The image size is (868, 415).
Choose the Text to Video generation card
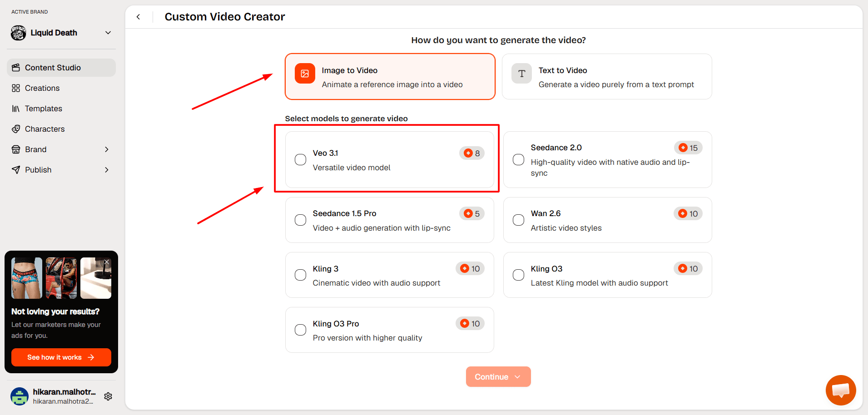tap(607, 77)
